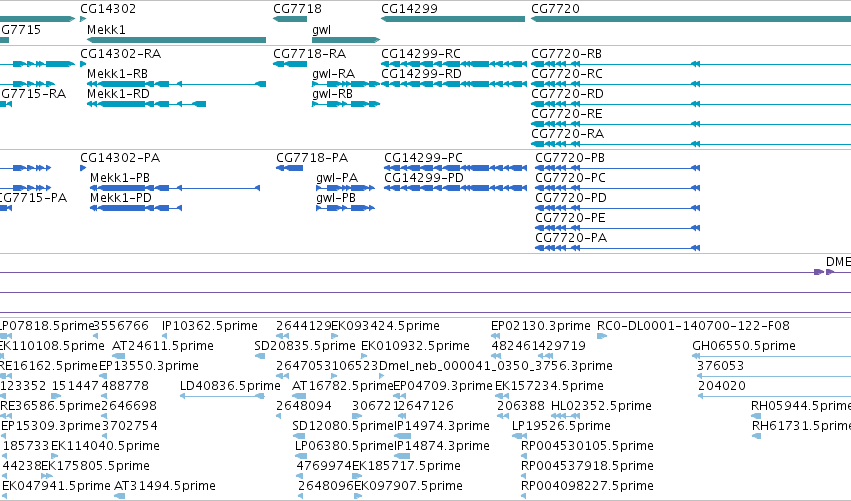The height and width of the screenshot is (501, 851).
Task: Click transcript Mekk1-RD label
Action: (x=118, y=94)
